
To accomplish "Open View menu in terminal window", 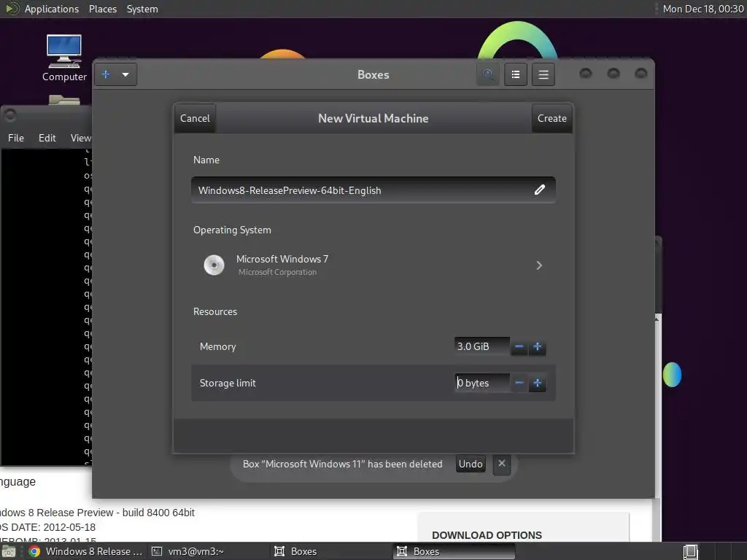I will tap(80, 138).
